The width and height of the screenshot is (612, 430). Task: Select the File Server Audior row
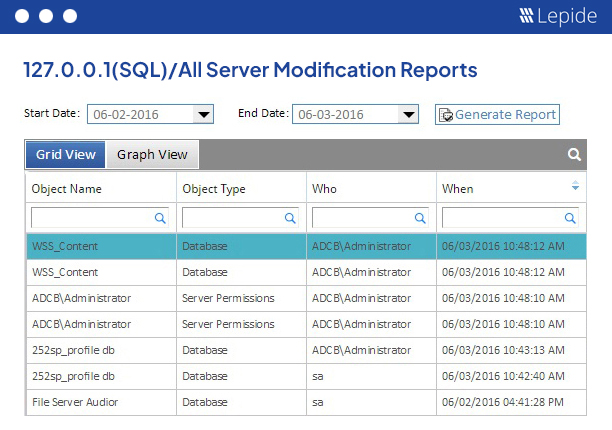click(306, 402)
